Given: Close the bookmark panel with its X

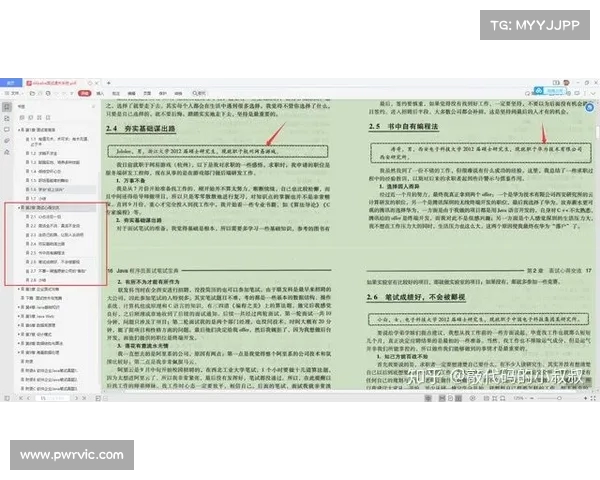Looking at the screenshot, I should (x=93, y=106).
